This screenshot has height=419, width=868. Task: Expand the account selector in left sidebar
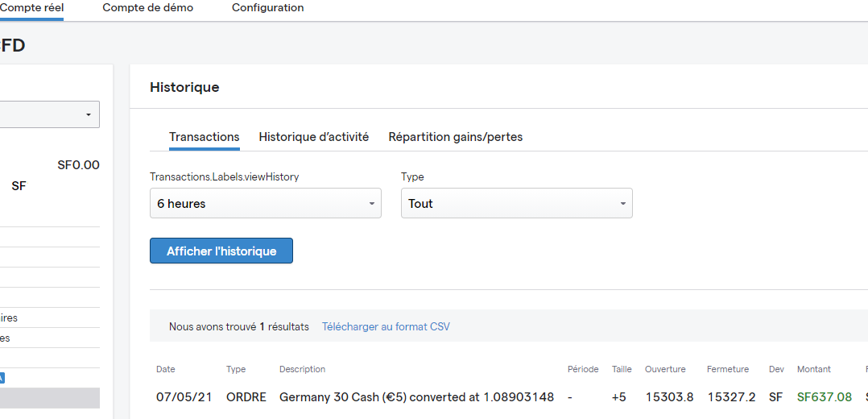[50, 114]
